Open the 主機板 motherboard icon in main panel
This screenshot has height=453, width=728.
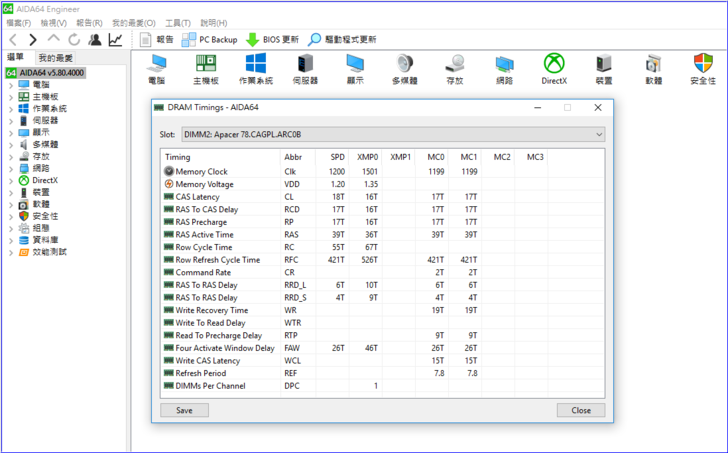(x=205, y=69)
